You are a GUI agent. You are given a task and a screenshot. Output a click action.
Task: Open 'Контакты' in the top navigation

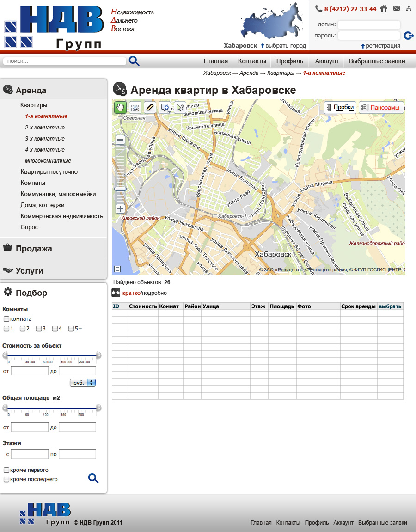[252, 61]
